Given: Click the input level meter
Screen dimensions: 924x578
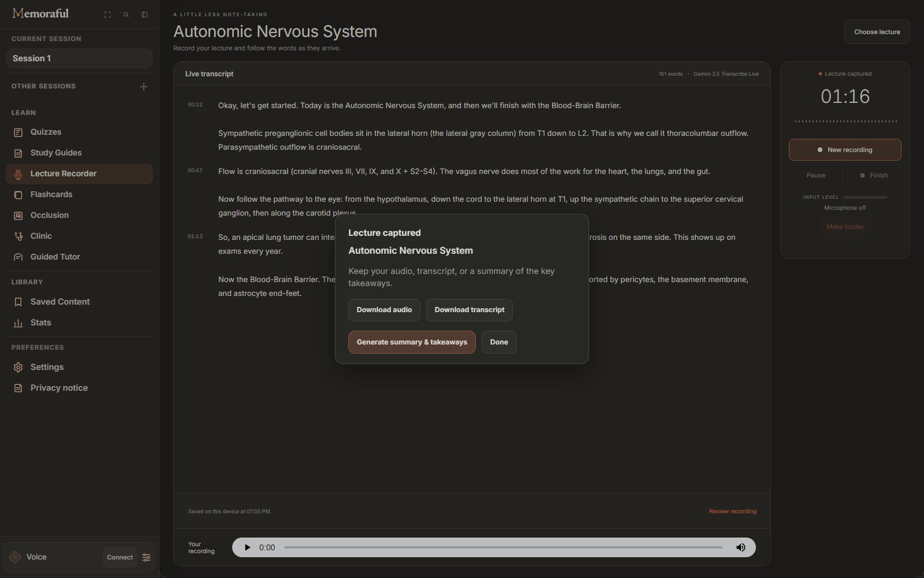Looking at the screenshot, I should [865, 197].
